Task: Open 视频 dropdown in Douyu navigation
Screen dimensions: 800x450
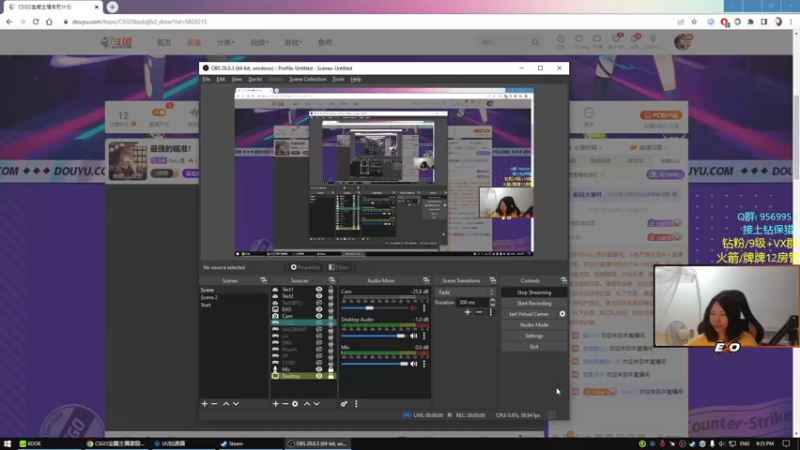Action: [259, 42]
